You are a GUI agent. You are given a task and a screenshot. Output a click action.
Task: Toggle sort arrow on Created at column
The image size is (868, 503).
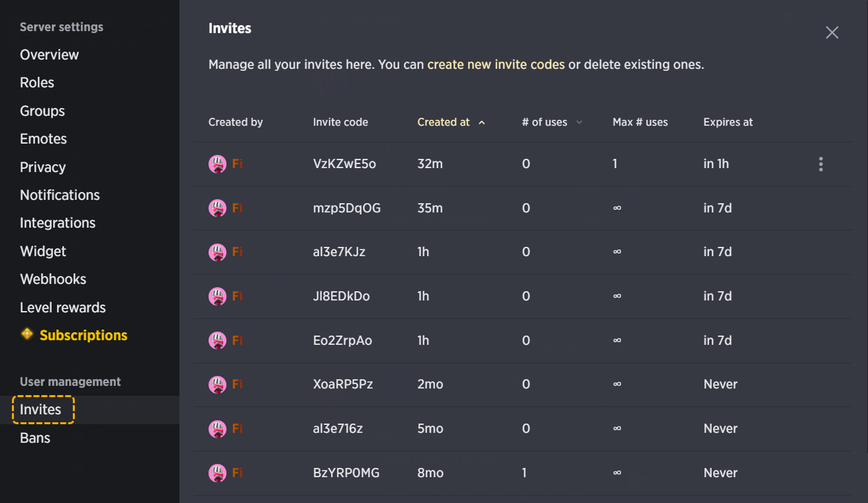(x=481, y=122)
